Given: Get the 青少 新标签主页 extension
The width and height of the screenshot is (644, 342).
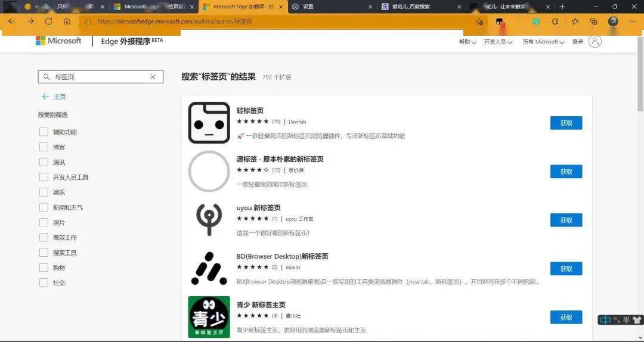Looking at the screenshot, I should [566, 318].
